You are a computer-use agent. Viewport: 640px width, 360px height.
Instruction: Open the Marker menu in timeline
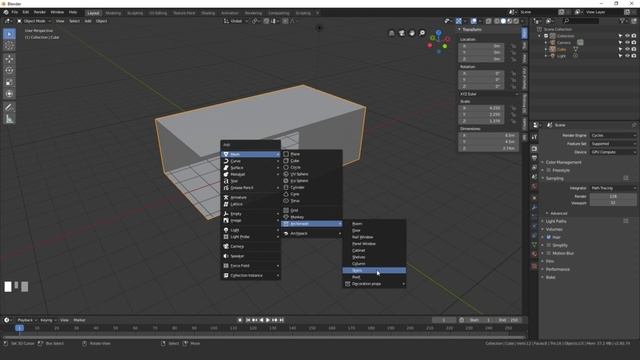coord(79,320)
